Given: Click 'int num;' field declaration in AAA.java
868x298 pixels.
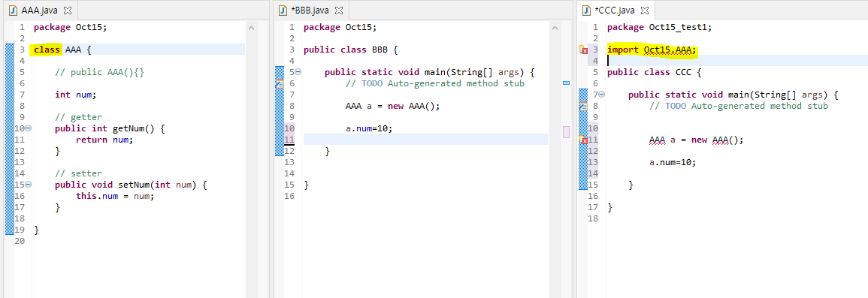Looking at the screenshot, I should click(75, 95).
